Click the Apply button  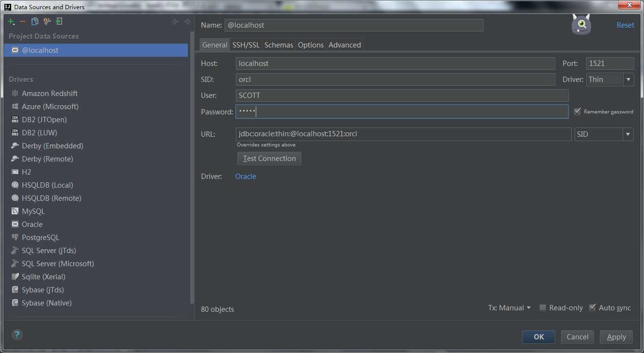[x=616, y=337]
